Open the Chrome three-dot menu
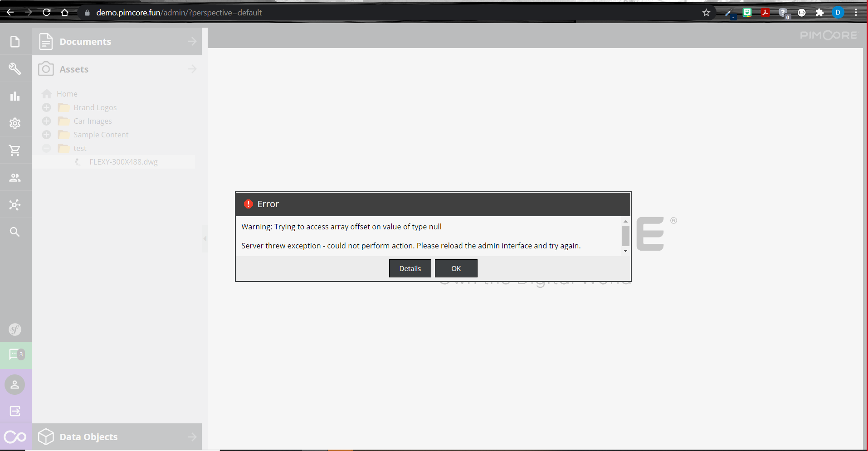 [x=856, y=13]
